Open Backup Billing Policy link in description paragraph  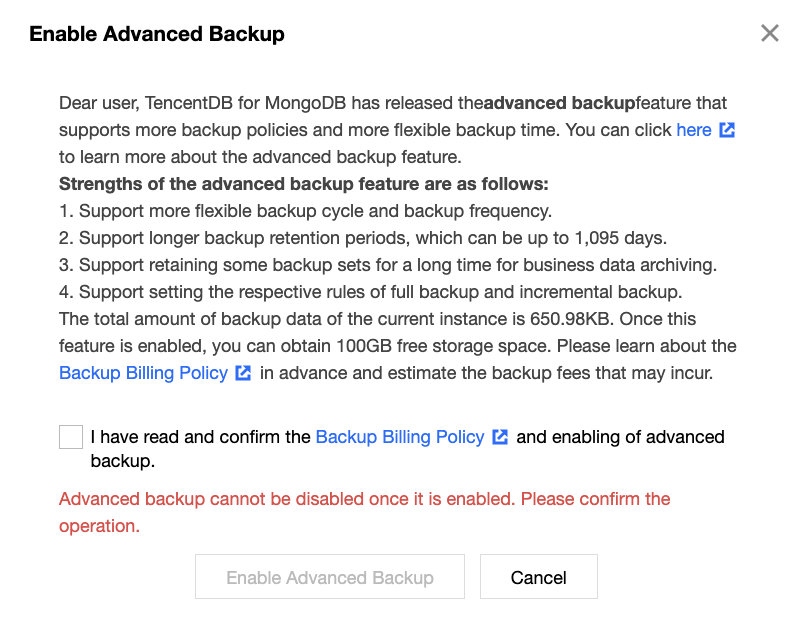(145, 373)
